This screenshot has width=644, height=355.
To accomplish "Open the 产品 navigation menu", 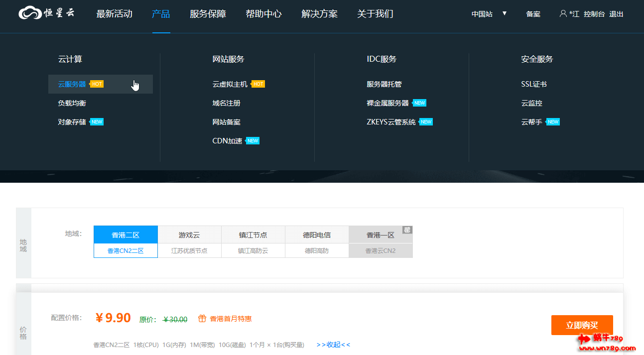I will [161, 14].
